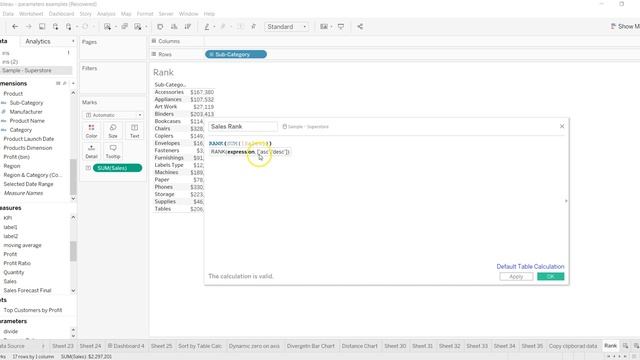Viewport: 640px width, 360px height.
Task: Click the Text card in Marks
Action: coord(135,131)
